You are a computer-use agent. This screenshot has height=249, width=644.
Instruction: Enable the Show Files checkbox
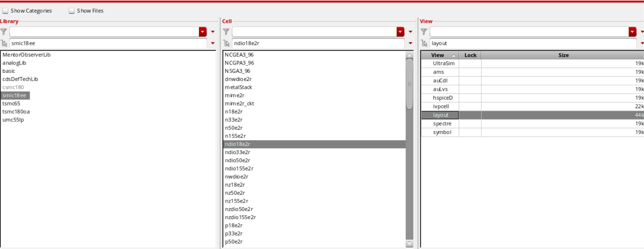click(x=72, y=11)
